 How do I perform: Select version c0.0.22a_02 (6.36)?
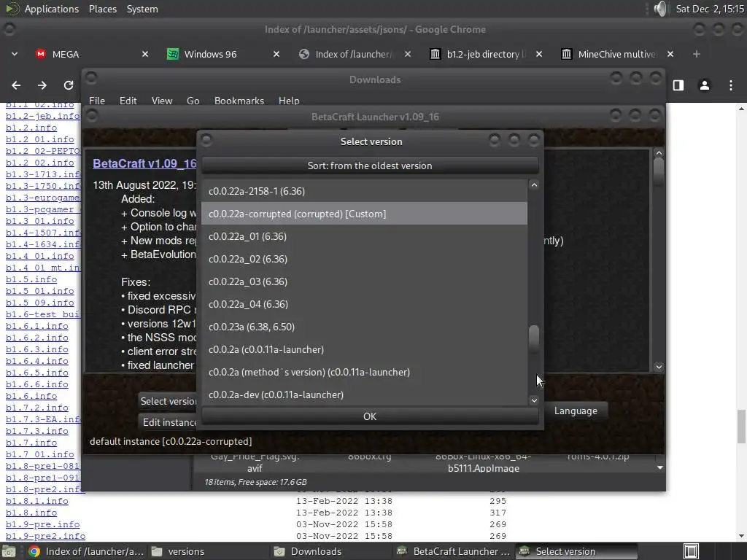[x=365, y=259]
